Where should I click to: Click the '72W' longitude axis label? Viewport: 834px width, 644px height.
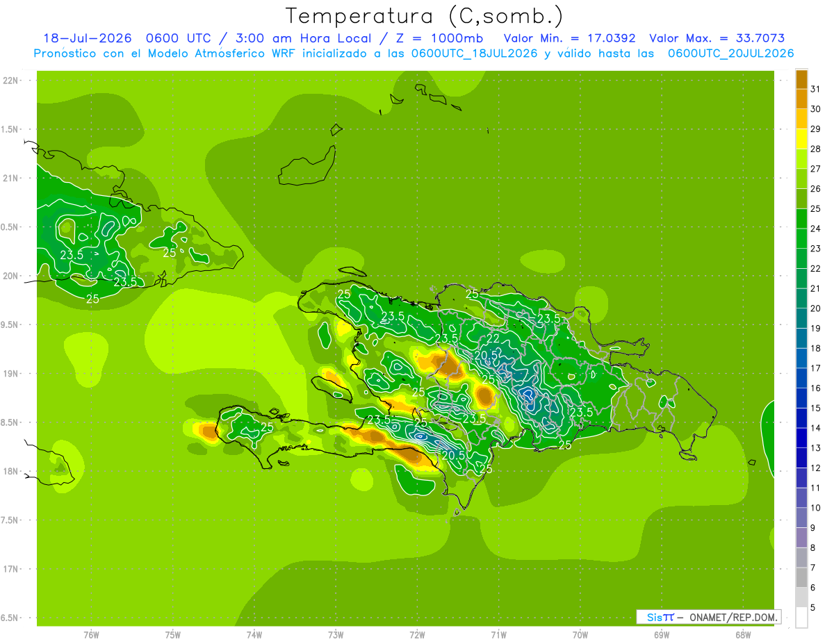click(417, 634)
